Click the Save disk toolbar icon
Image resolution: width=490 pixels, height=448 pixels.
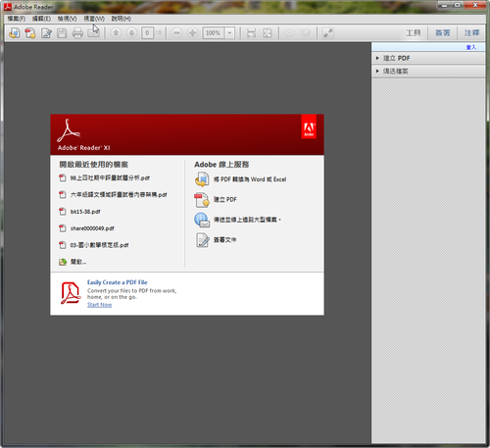coord(62,33)
